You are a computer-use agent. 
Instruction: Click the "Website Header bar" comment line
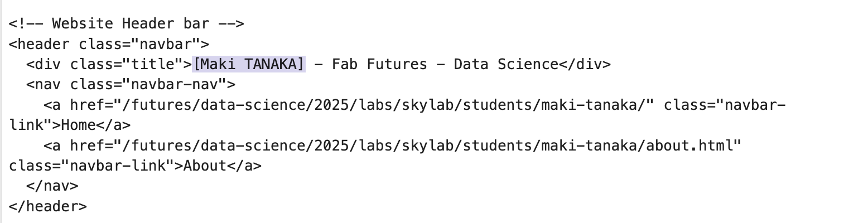[x=126, y=24]
